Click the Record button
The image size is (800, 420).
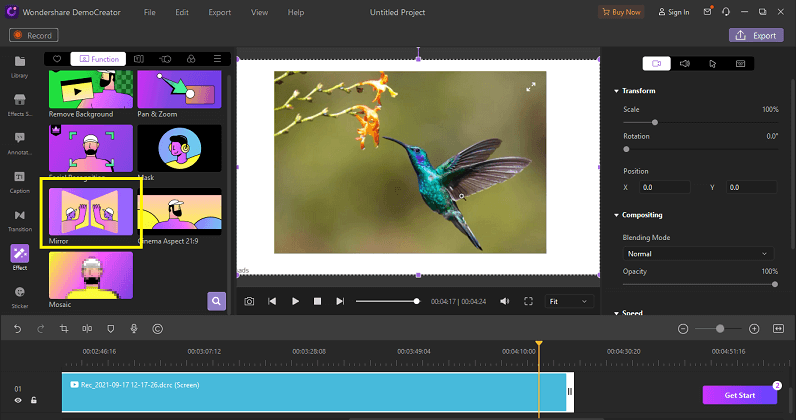click(34, 35)
